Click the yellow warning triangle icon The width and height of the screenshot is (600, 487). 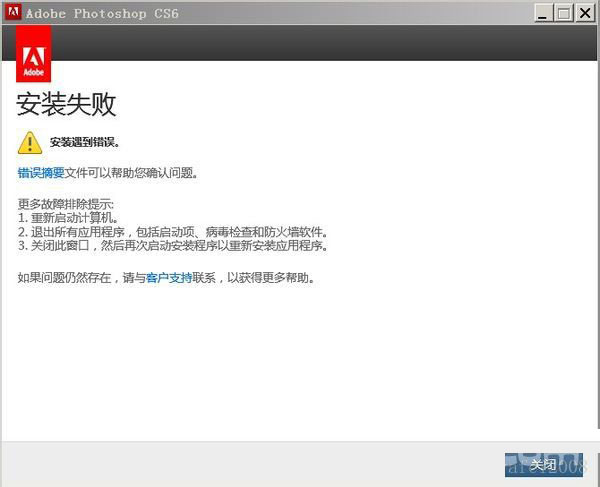(30, 143)
